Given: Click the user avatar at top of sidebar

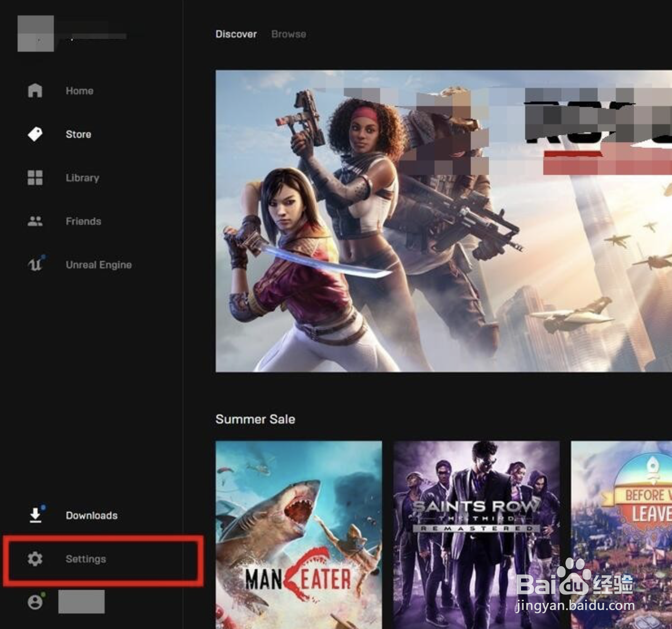Looking at the screenshot, I should (36, 34).
